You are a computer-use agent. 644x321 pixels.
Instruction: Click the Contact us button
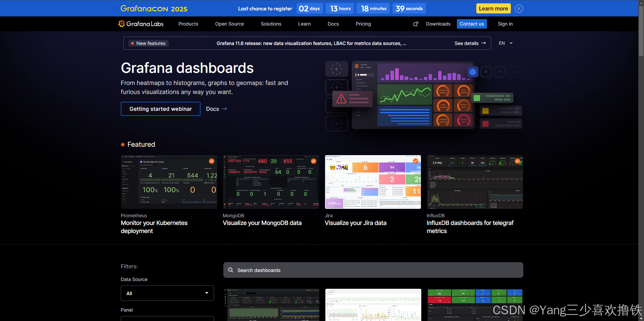[472, 24]
